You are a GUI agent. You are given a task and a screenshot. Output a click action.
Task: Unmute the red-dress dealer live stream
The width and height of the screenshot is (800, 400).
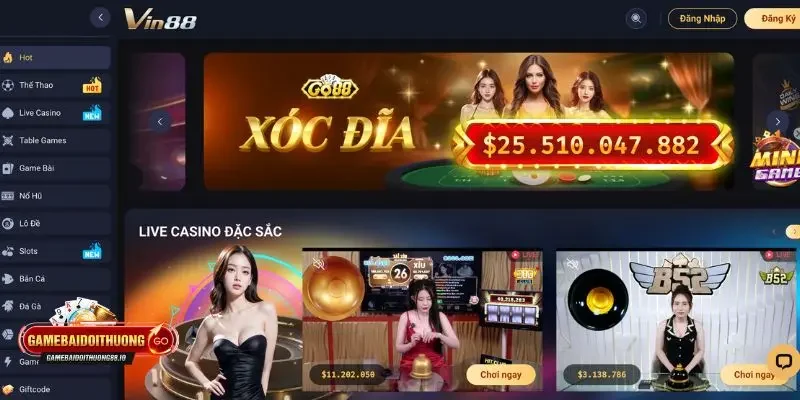pos(319,264)
